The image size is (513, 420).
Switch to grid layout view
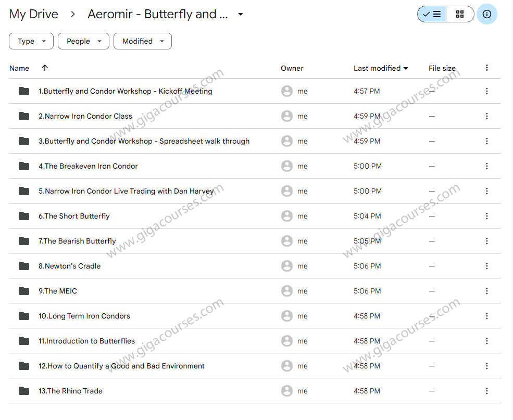coord(459,15)
